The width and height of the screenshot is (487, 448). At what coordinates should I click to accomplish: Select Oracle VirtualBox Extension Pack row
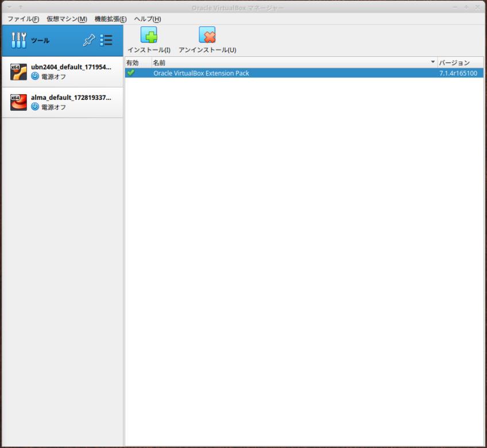304,73
